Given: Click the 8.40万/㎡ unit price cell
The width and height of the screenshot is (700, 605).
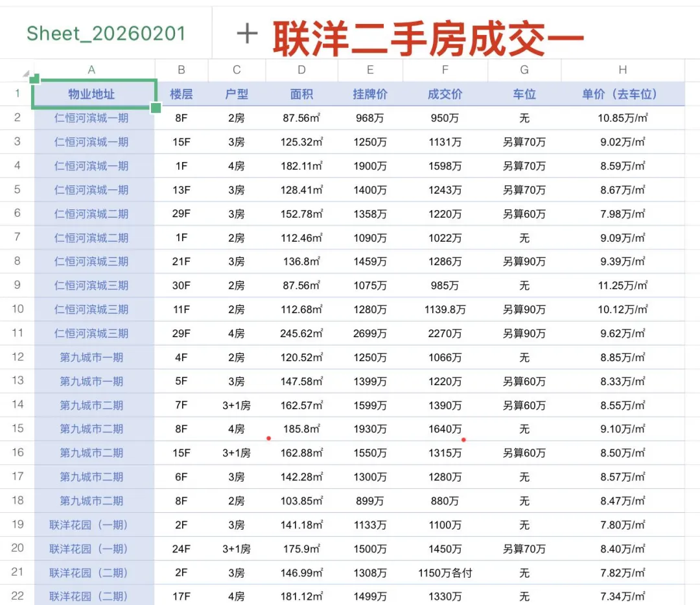Looking at the screenshot, I should click(623, 549).
